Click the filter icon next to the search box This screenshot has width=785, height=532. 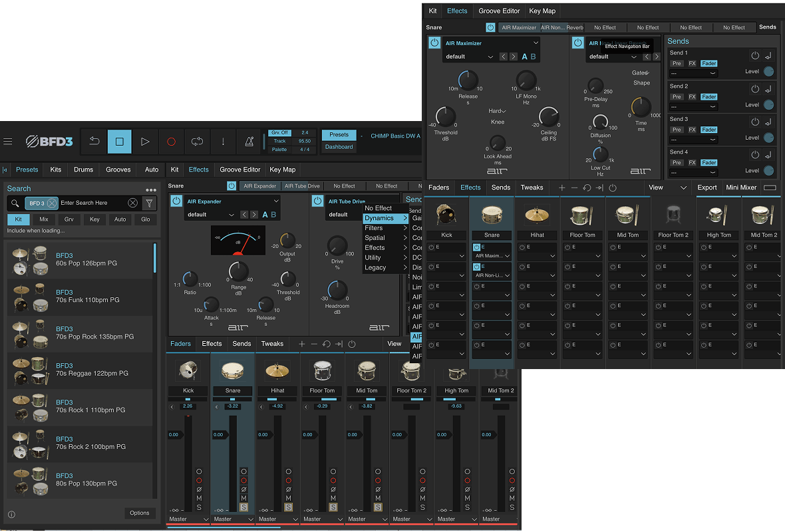[150, 203]
